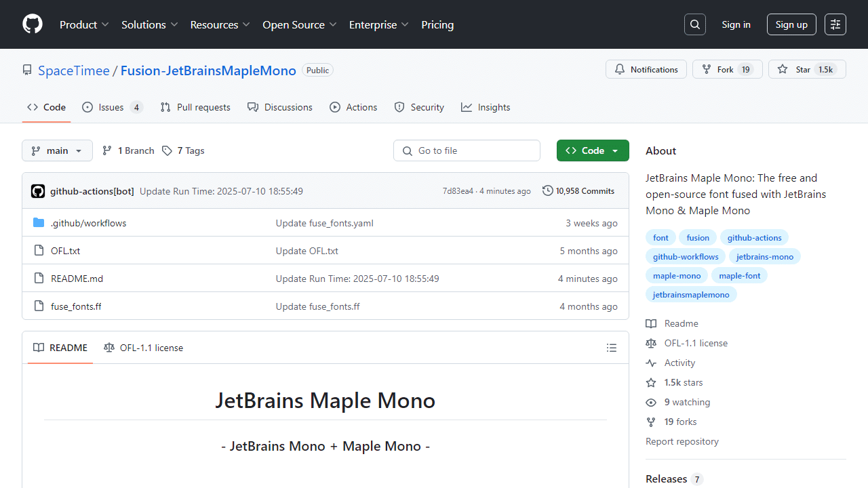Screen dimensions: 868x488
Task: Expand the Enterprise menu
Action: tap(379, 24)
